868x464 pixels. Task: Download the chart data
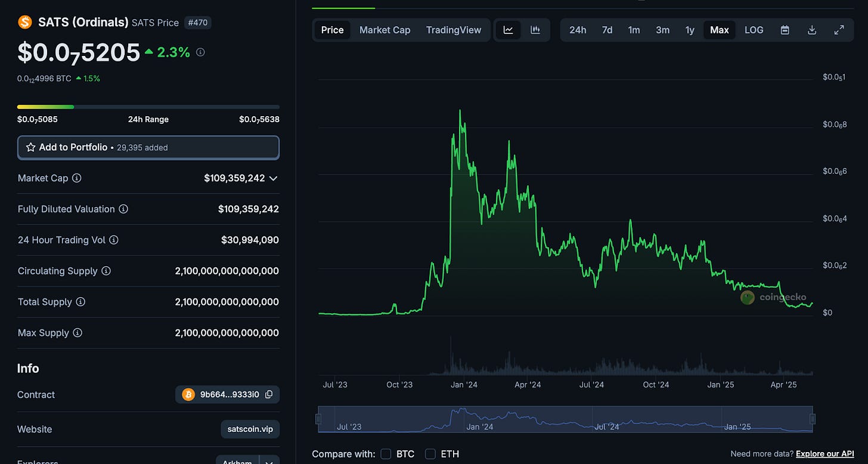[x=812, y=30]
